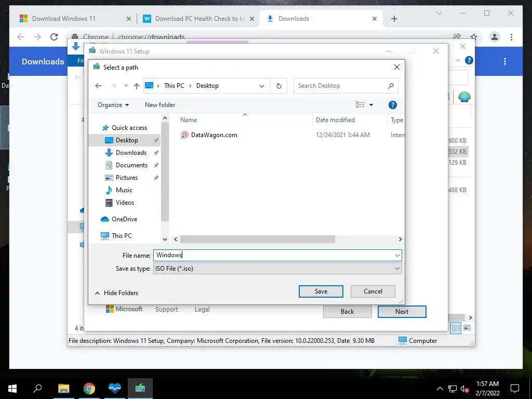Open dialog help with the blue question mark
This screenshot has width=532, height=399.
[x=393, y=105]
